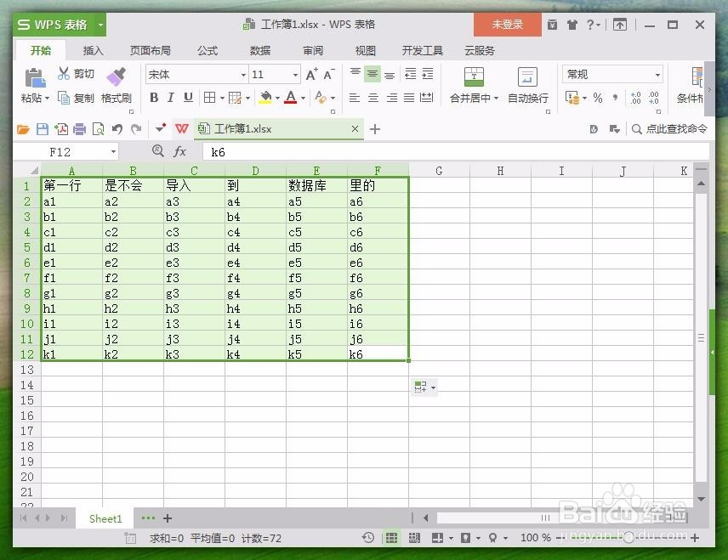728x560 pixels.
Task: Switch to the 插入 ribbon tab
Action: coord(93,50)
